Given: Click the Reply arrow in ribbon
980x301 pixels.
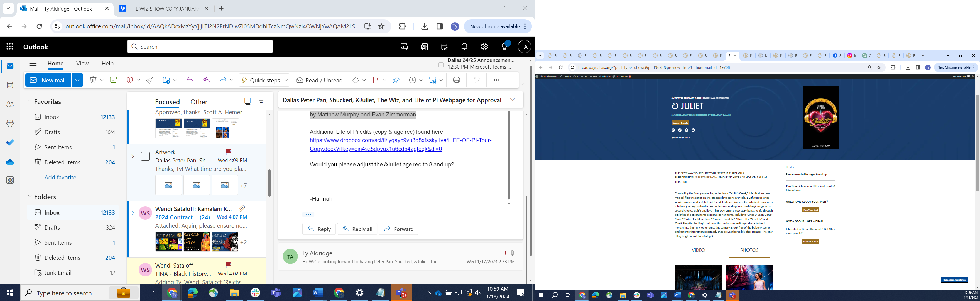Looking at the screenshot, I should click(x=190, y=80).
